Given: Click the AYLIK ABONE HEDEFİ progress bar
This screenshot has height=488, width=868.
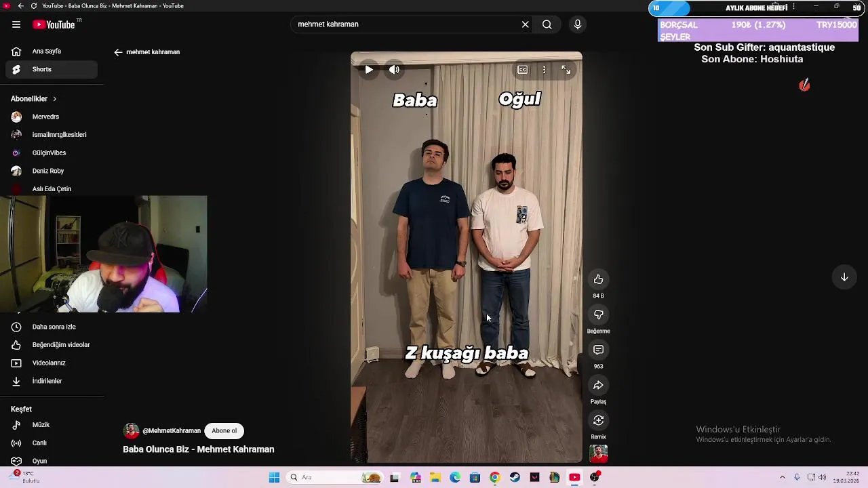Looking at the screenshot, I should (x=757, y=8).
